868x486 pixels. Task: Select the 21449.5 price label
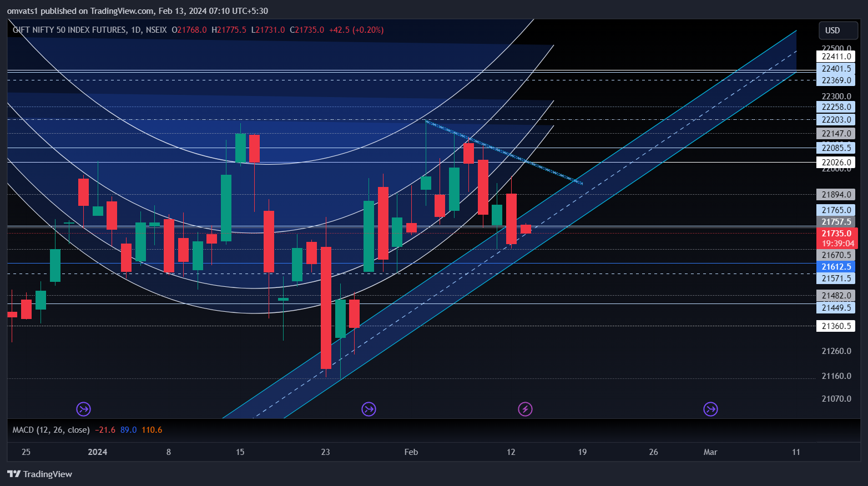point(836,308)
